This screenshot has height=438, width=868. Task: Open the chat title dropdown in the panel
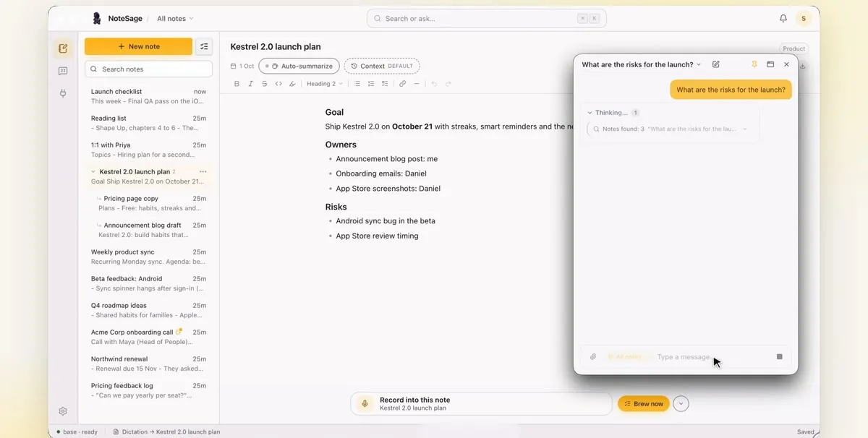tap(642, 64)
